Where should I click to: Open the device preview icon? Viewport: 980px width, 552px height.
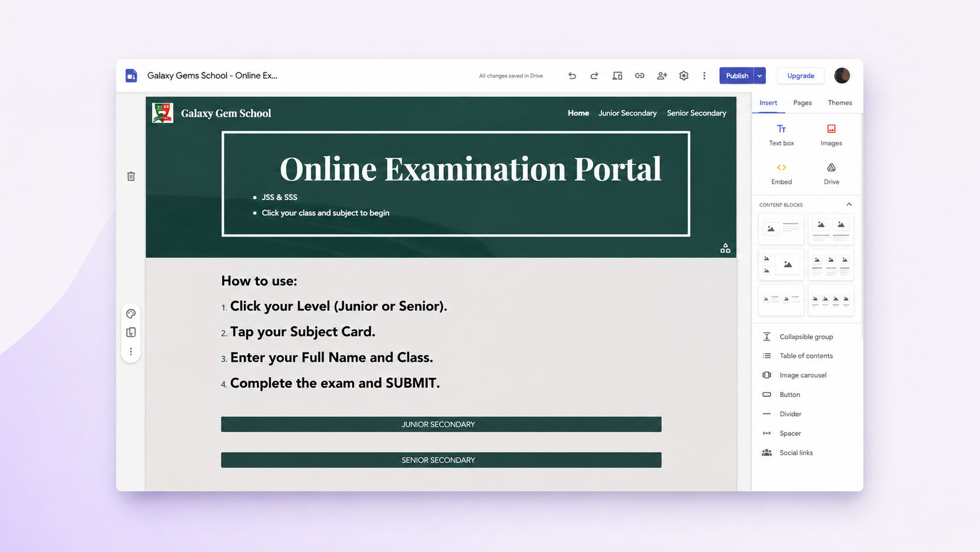(x=617, y=76)
